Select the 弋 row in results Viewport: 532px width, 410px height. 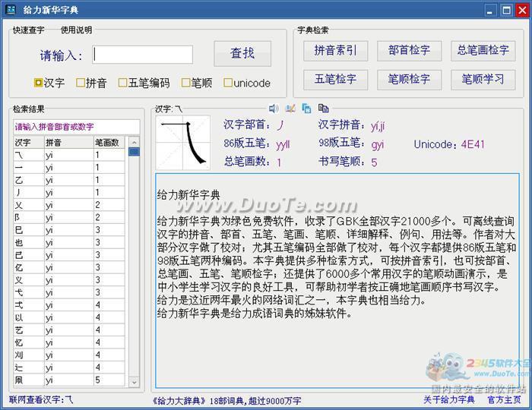pos(69,293)
